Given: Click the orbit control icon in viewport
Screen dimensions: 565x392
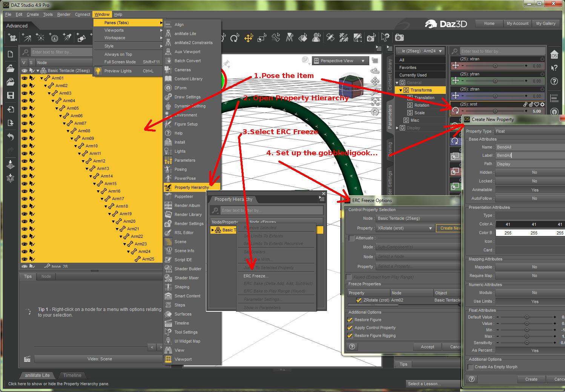Looking at the screenshot, I should click(375, 70).
